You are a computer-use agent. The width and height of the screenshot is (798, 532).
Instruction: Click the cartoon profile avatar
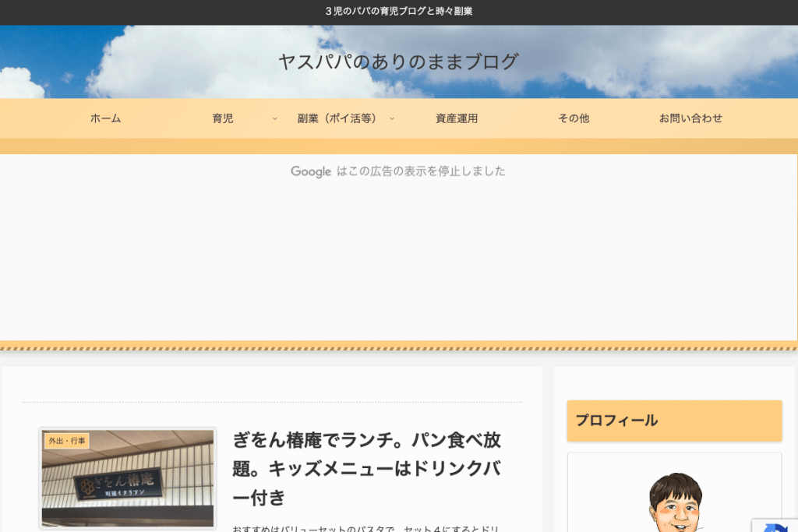coord(675,502)
